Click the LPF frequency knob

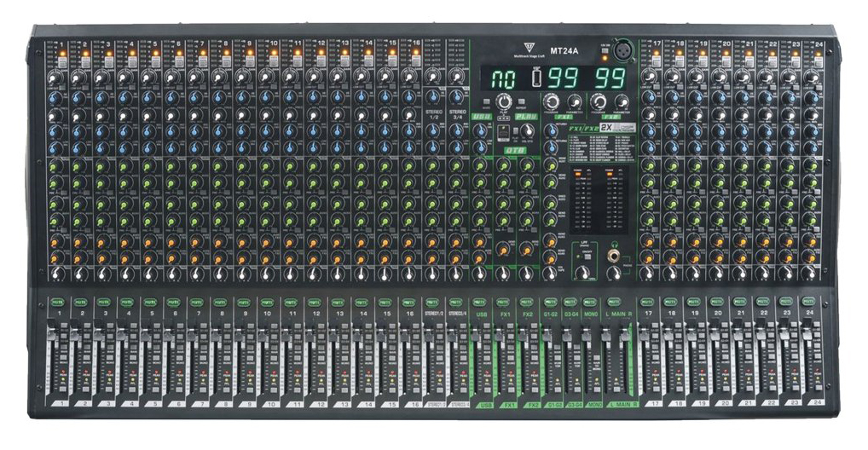(x=584, y=272)
